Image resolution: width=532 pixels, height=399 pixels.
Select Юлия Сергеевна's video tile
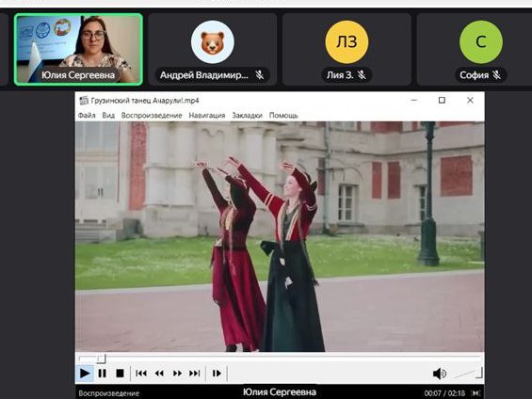[x=78, y=49]
